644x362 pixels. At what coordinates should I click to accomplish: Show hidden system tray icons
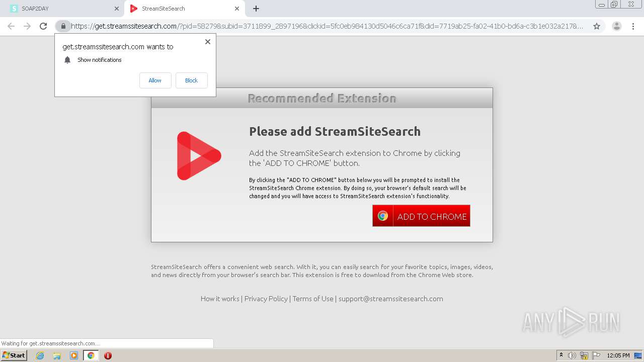coord(561,355)
